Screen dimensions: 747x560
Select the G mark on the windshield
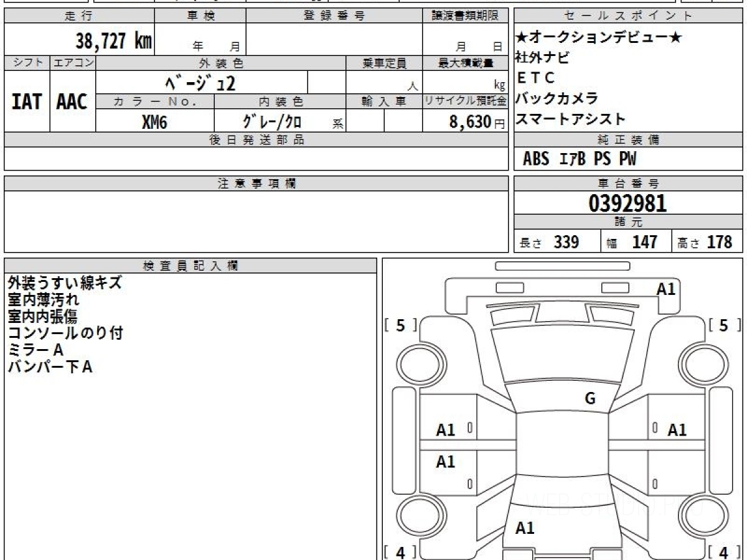click(x=590, y=399)
